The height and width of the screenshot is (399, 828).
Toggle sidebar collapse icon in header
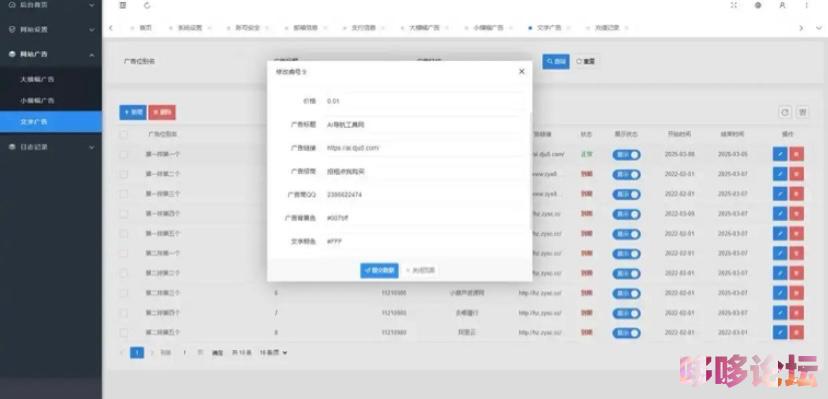click(123, 5)
